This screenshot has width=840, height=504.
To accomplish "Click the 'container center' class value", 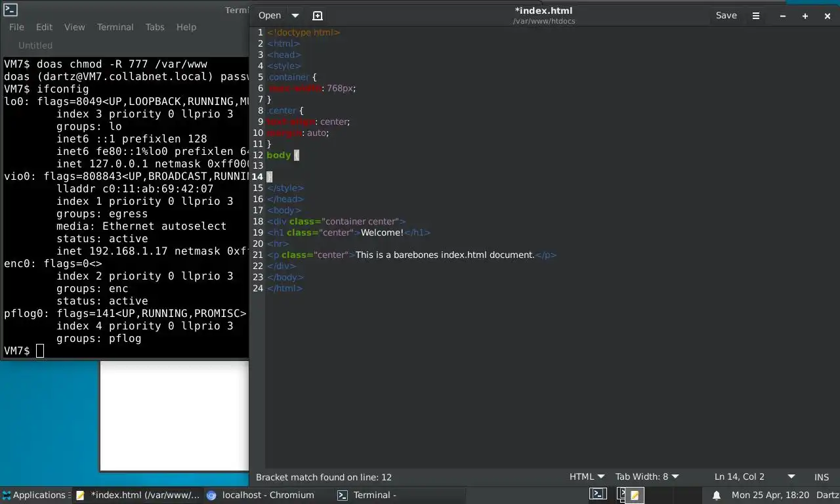I will pyautogui.click(x=360, y=221).
